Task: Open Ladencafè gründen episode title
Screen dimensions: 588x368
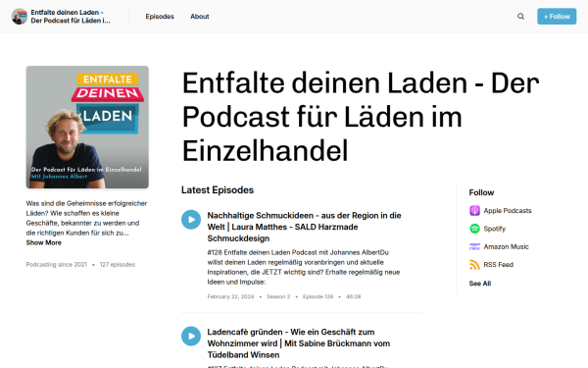Action: tap(299, 343)
